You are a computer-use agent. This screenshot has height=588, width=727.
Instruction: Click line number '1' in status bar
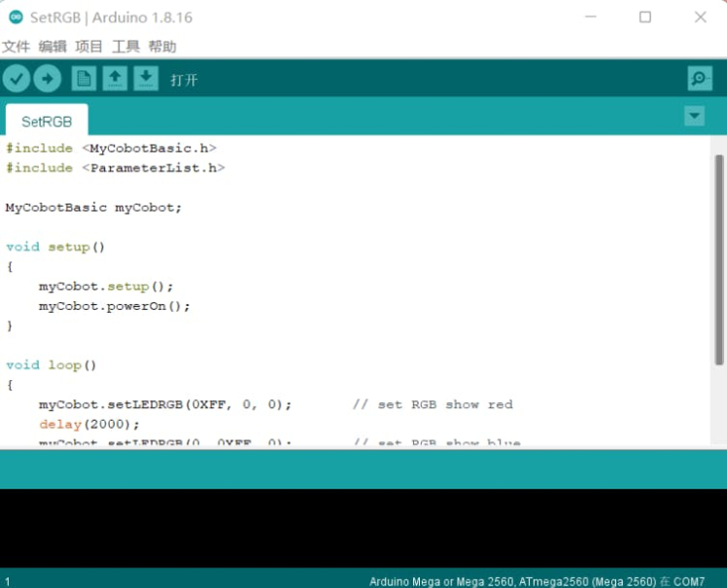8,581
